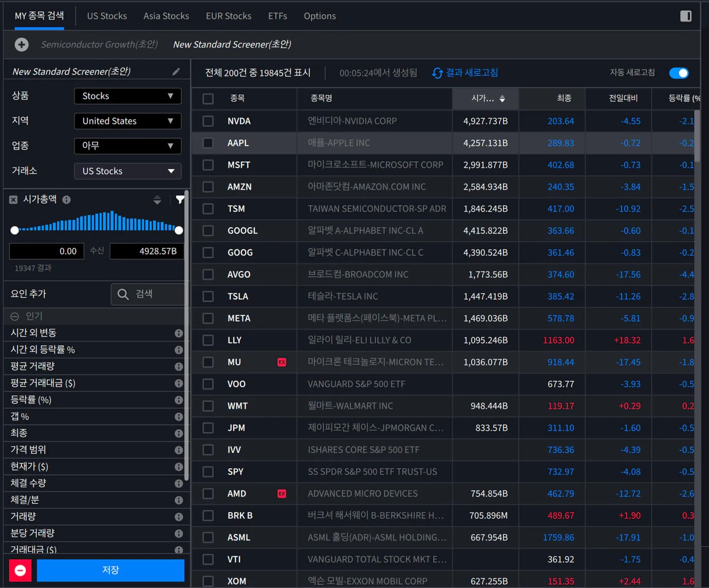Image resolution: width=709 pixels, height=588 pixels.
Task: Click the refresh arrows icon for results
Action: [x=437, y=73]
